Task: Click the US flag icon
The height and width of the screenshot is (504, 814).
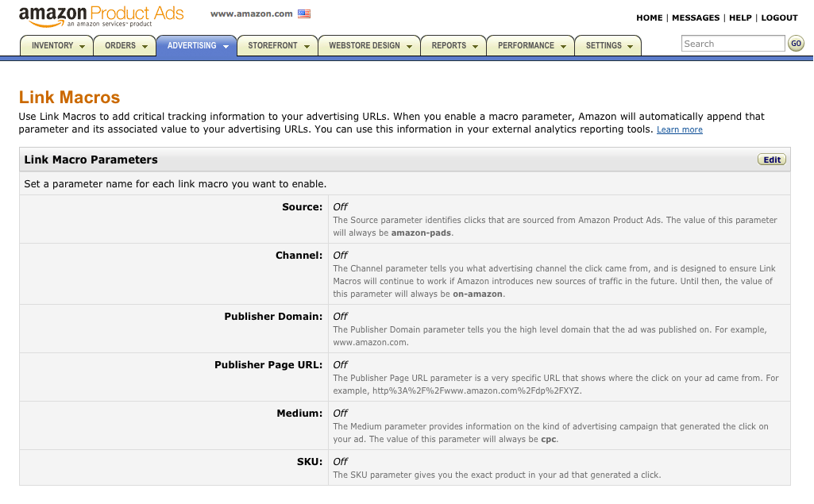Action: (x=304, y=14)
